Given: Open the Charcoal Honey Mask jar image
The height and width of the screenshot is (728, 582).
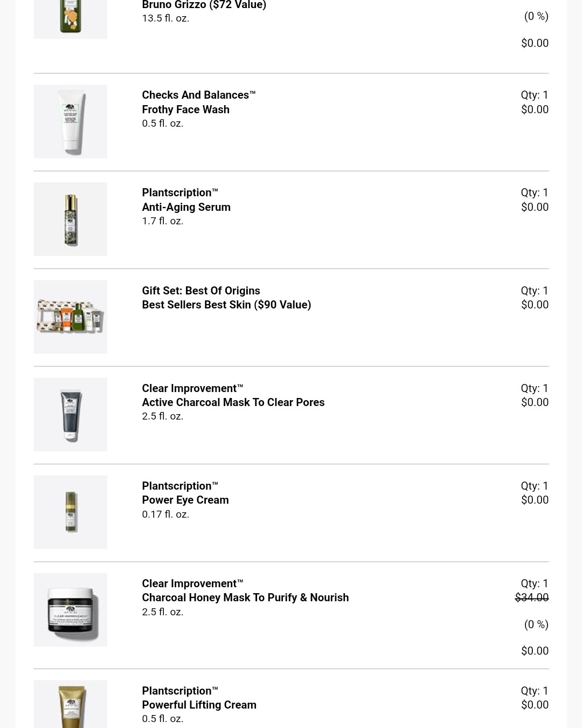Looking at the screenshot, I should pyautogui.click(x=70, y=609).
